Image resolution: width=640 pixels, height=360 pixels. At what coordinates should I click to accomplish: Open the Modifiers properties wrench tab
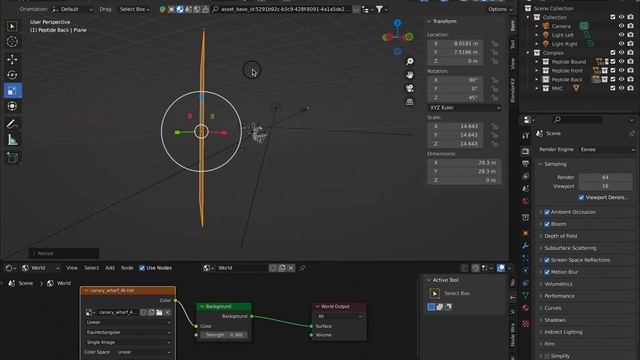[x=525, y=245]
